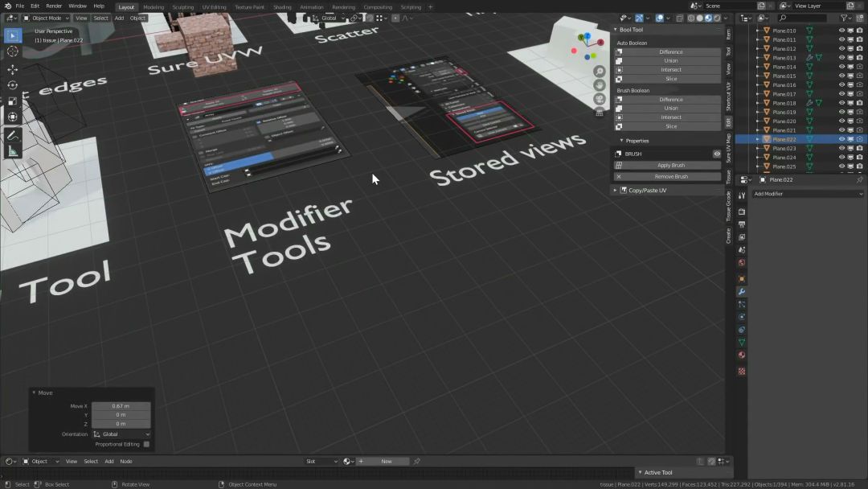
Task: Toggle X-ray display in viewport header
Action: 680,18
